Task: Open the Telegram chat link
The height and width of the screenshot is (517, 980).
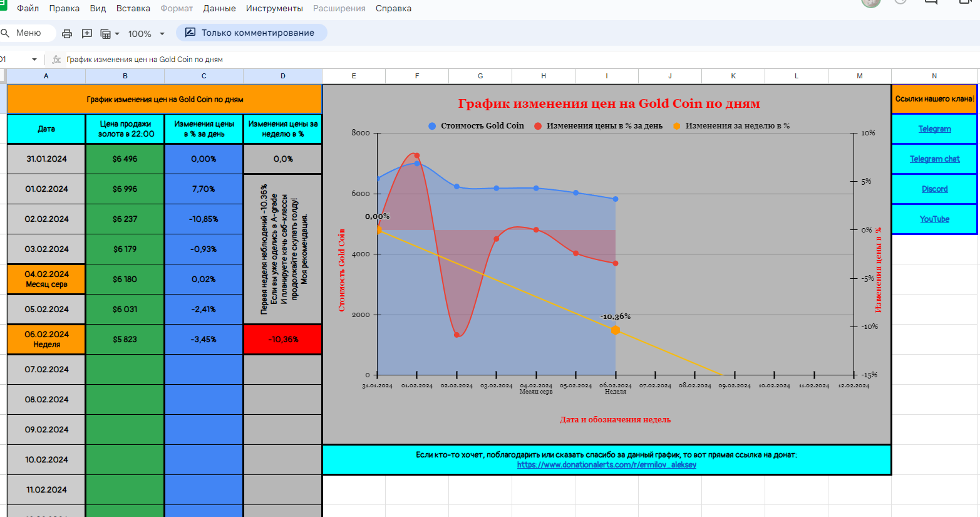Action: click(x=934, y=159)
